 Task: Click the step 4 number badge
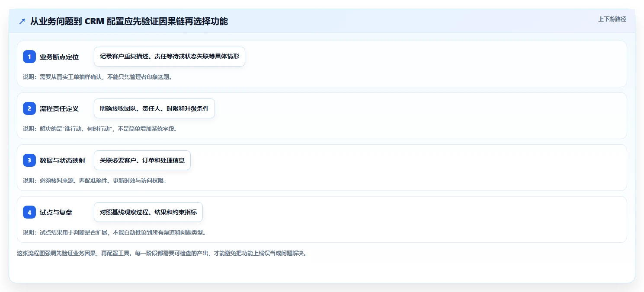29,212
